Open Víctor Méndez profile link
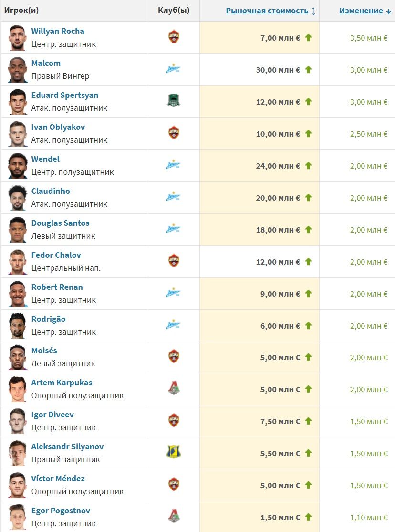Viewport: 395px width, 532px height. [58, 479]
